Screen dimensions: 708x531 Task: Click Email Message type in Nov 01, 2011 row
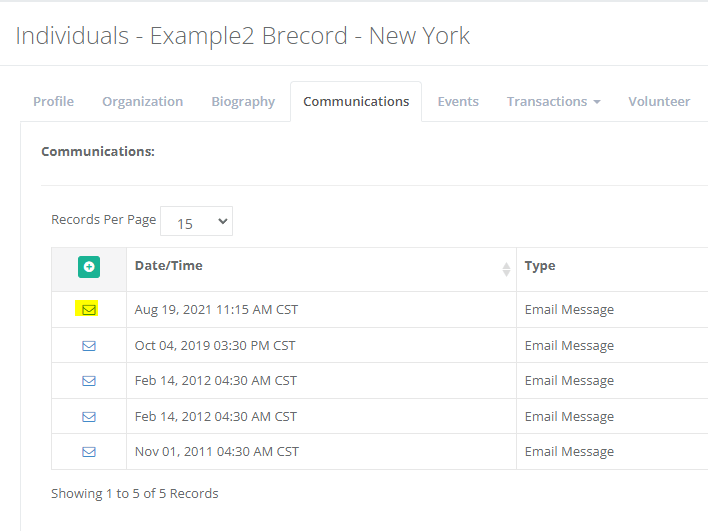569,452
